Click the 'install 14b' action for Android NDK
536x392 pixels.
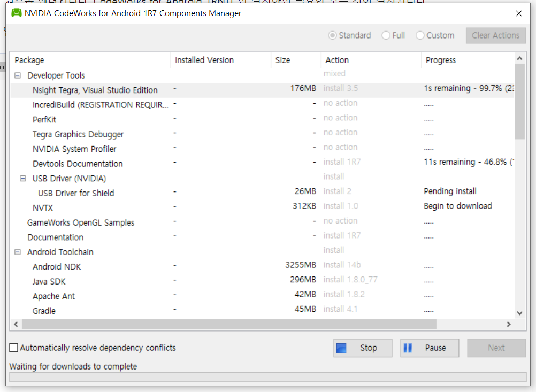click(342, 265)
